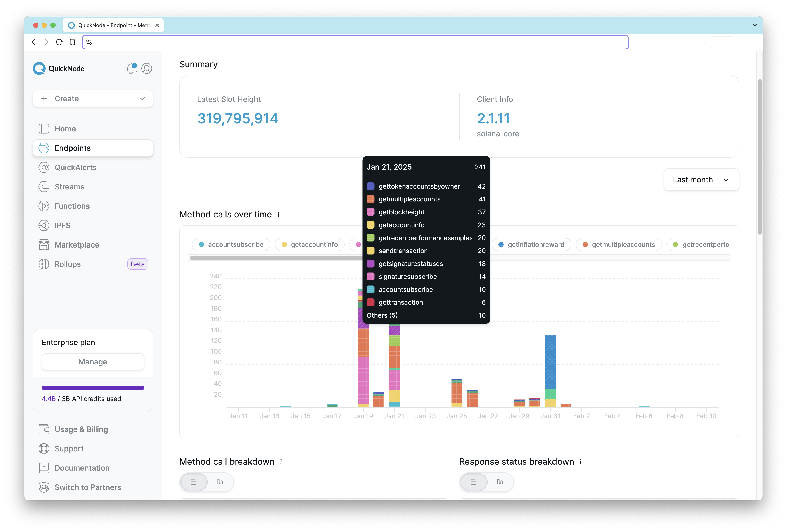The image size is (787, 532).
Task: Click the Jan 25 stacked bar
Action: point(457,393)
